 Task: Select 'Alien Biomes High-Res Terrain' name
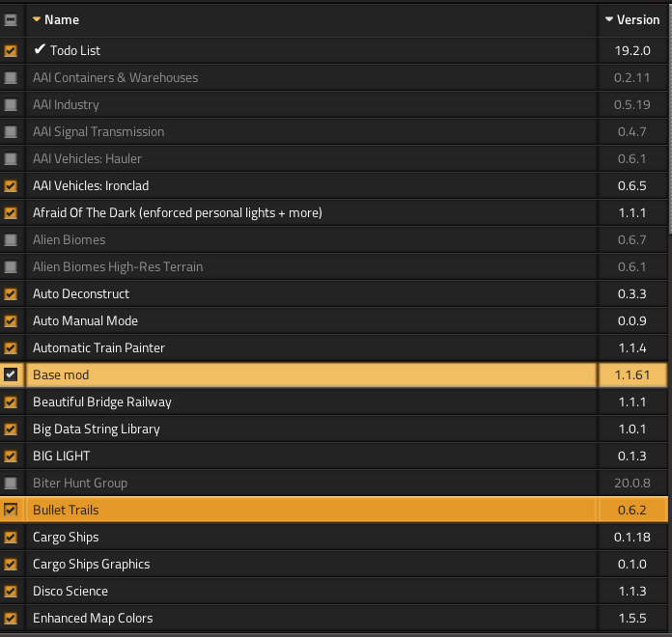[x=118, y=266]
